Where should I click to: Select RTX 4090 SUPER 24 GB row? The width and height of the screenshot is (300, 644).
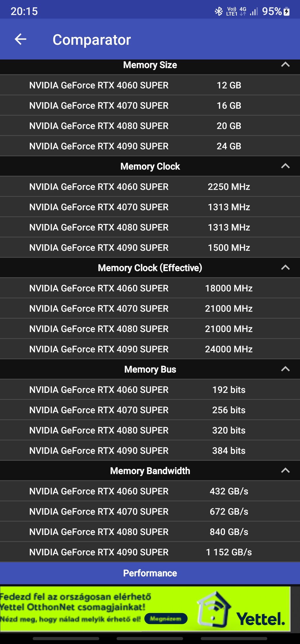(150, 146)
